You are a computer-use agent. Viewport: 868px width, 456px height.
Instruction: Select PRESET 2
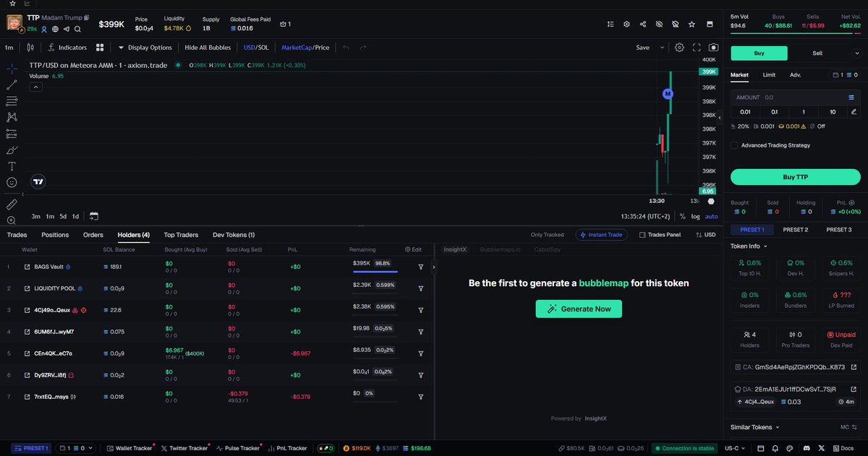point(796,230)
